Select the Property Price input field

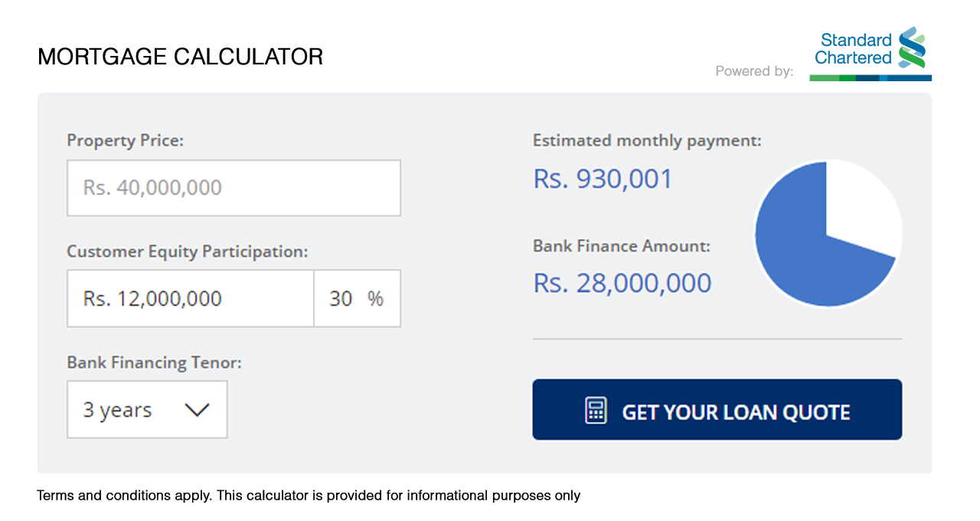coord(234,188)
